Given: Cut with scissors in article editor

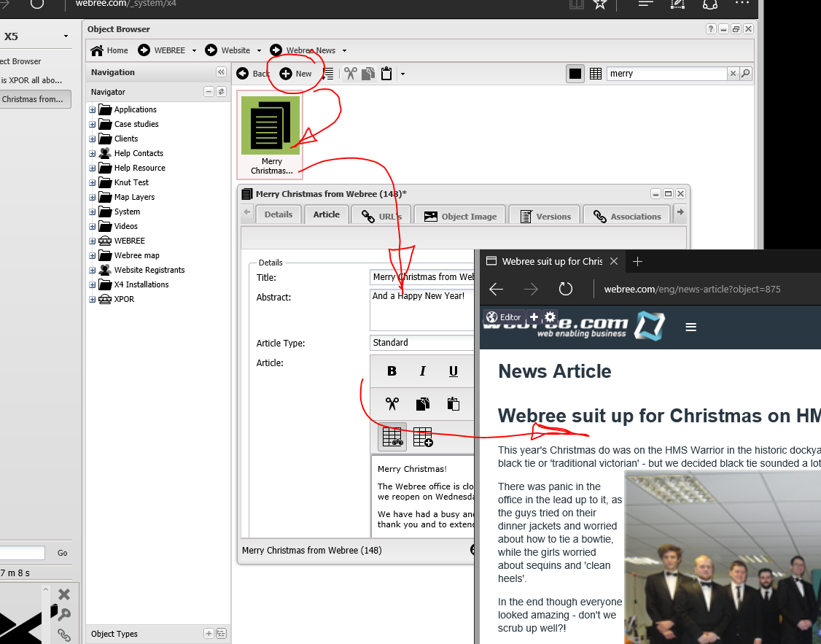Looking at the screenshot, I should pyautogui.click(x=392, y=403).
